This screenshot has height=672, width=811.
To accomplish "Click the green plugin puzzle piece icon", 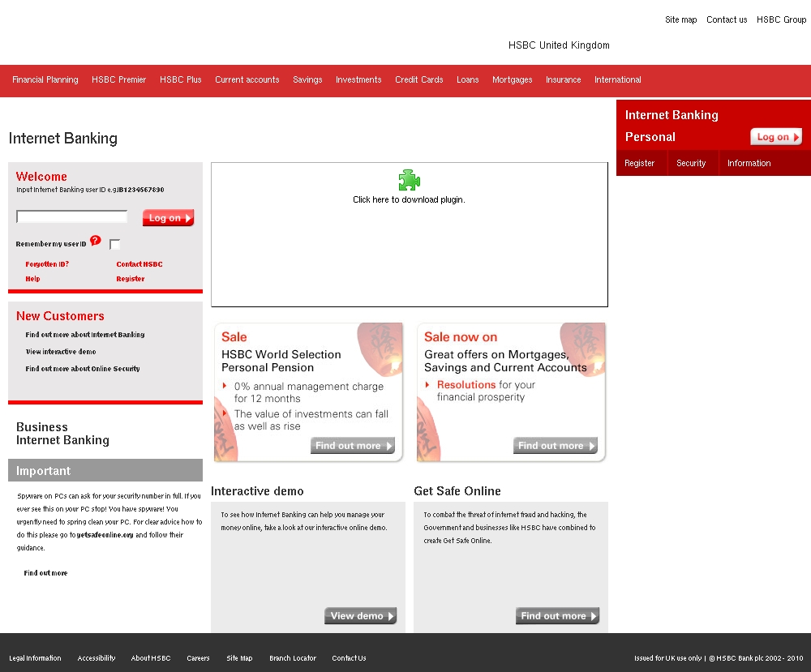I will [x=409, y=181].
